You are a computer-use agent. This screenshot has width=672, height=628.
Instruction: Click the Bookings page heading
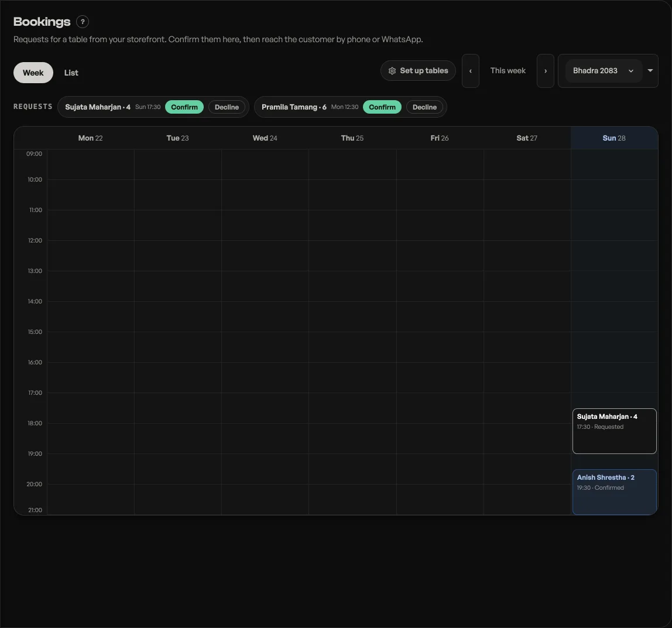pos(42,22)
